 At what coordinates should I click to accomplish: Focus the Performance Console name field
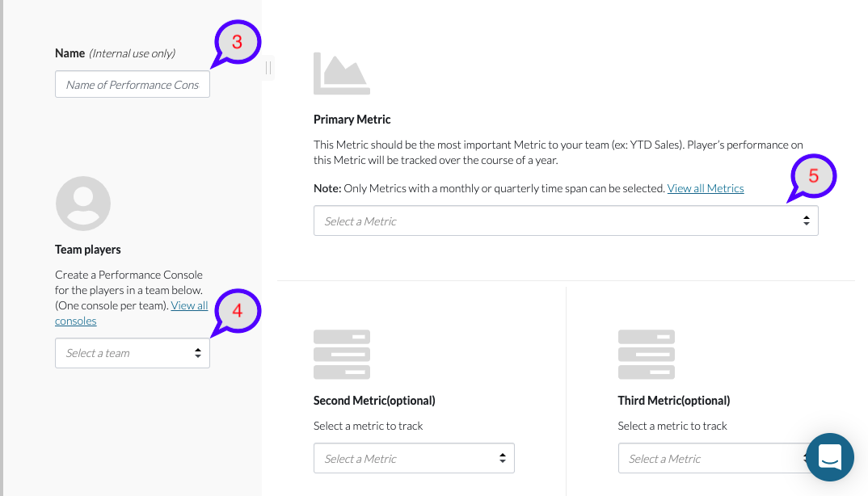pos(133,84)
